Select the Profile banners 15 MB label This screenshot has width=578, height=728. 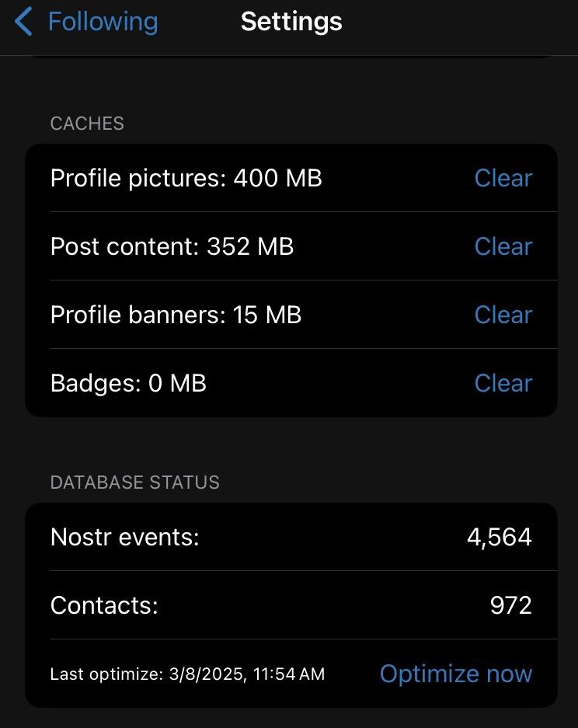[x=176, y=315]
